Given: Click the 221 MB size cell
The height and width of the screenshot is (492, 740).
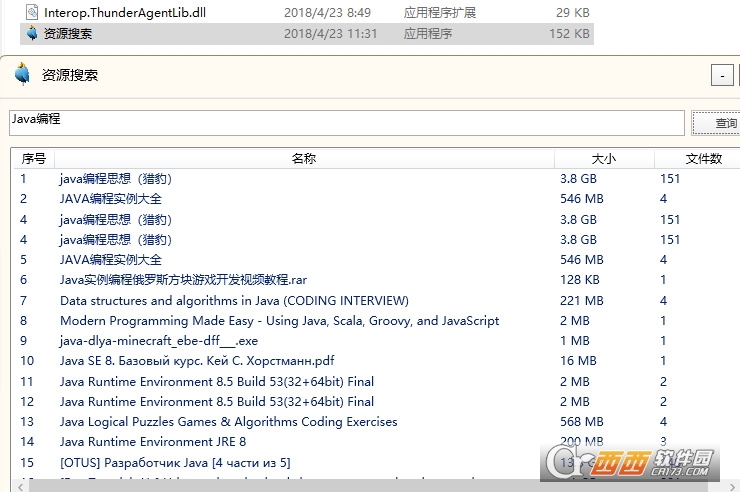Looking at the screenshot, I should [581, 300].
